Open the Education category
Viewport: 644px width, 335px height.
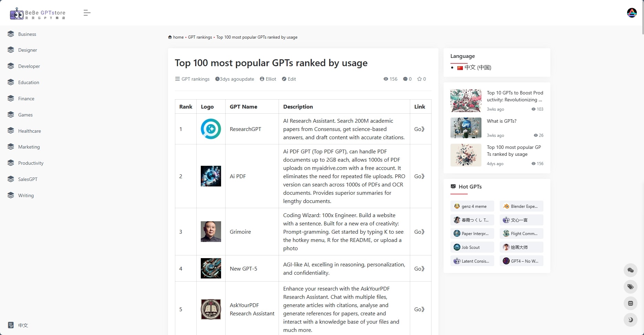click(29, 82)
